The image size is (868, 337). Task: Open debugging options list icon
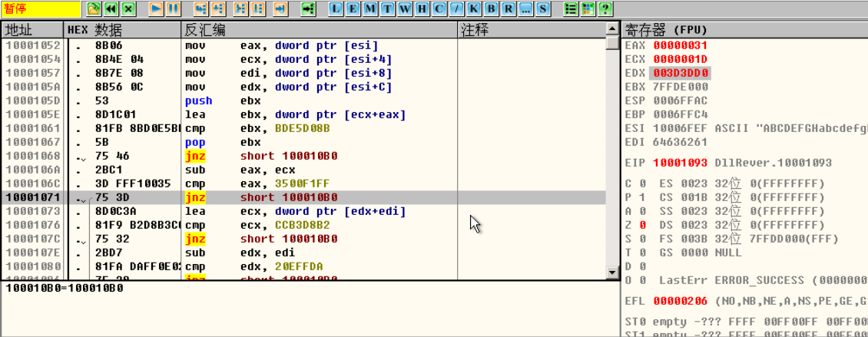(x=570, y=8)
